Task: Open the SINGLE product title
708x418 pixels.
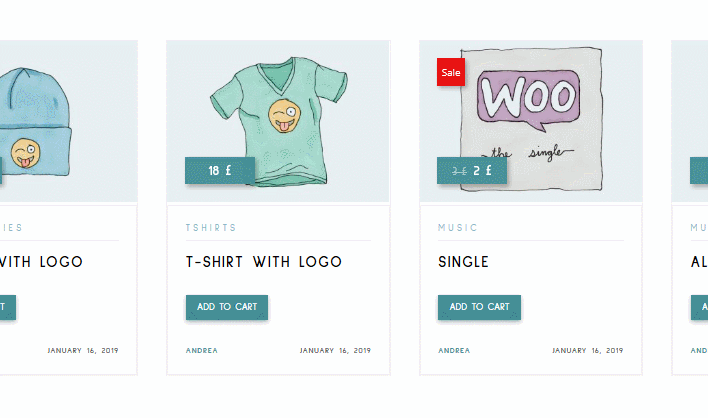Action: [463, 262]
